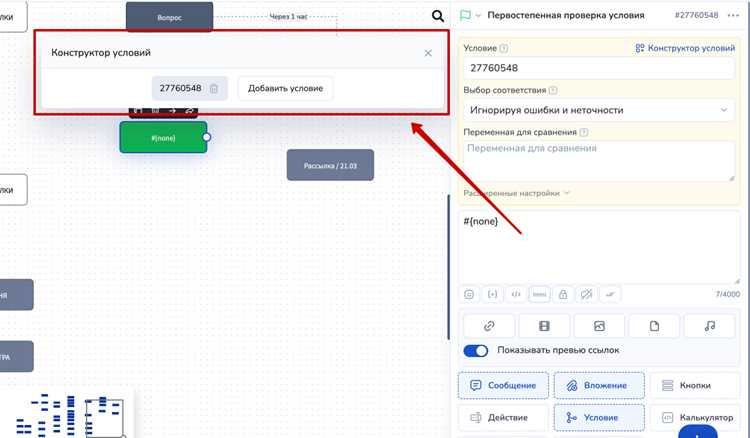
Task: Click the Через 1 час delay label
Action: click(288, 17)
